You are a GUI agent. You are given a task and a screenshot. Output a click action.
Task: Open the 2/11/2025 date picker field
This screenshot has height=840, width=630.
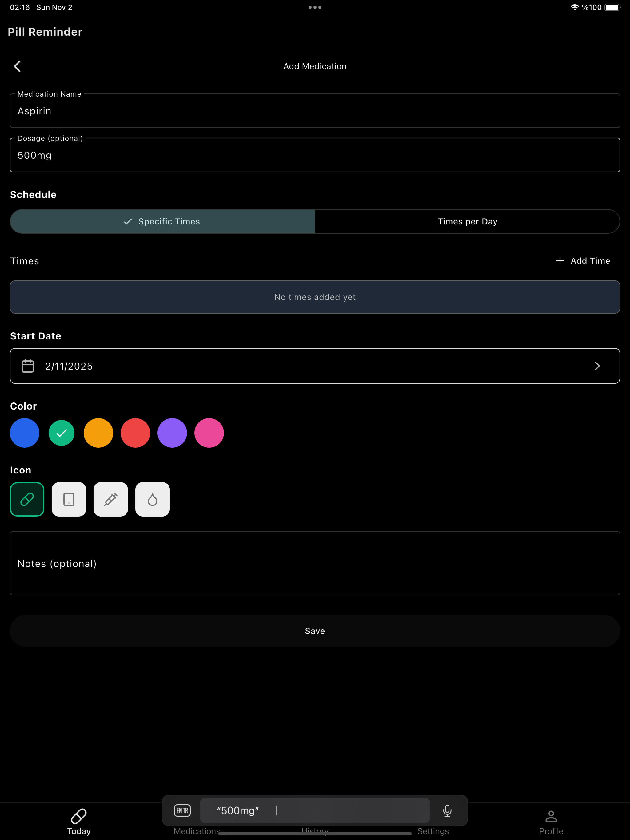tap(315, 366)
